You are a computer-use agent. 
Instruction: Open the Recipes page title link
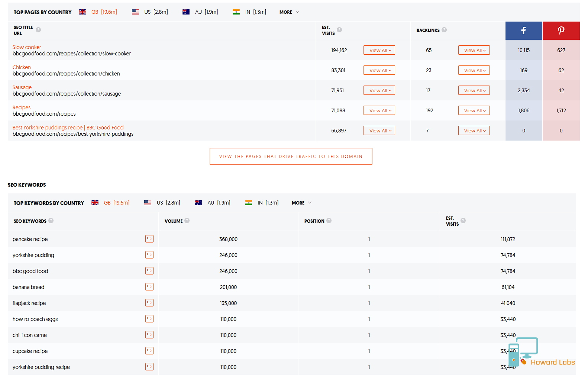[22, 107]
